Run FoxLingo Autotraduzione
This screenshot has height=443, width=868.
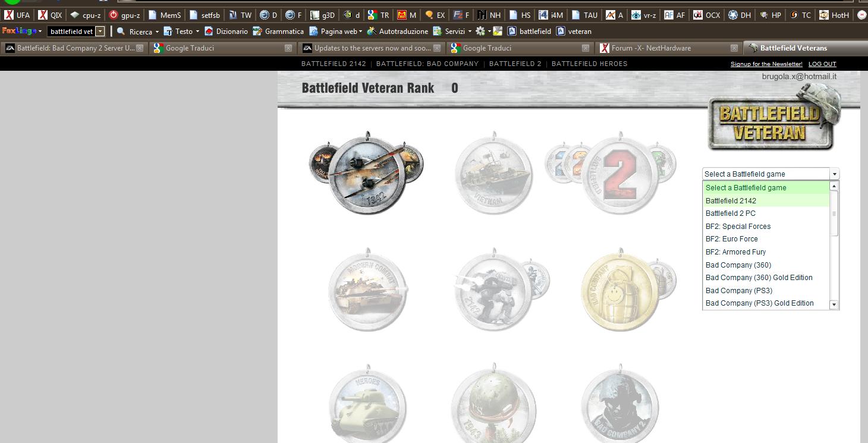[397, 31]
